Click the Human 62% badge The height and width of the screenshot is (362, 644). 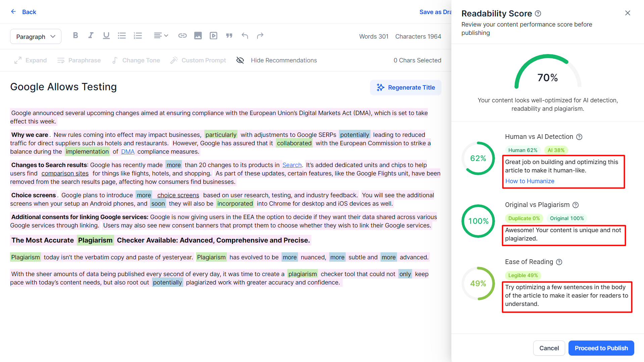point(523,150)
